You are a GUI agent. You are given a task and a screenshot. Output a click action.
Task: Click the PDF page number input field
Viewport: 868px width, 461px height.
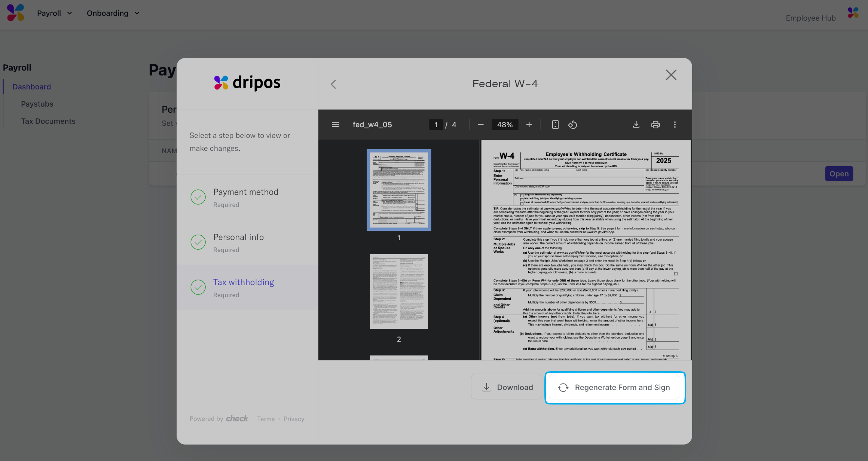point(436,125)
